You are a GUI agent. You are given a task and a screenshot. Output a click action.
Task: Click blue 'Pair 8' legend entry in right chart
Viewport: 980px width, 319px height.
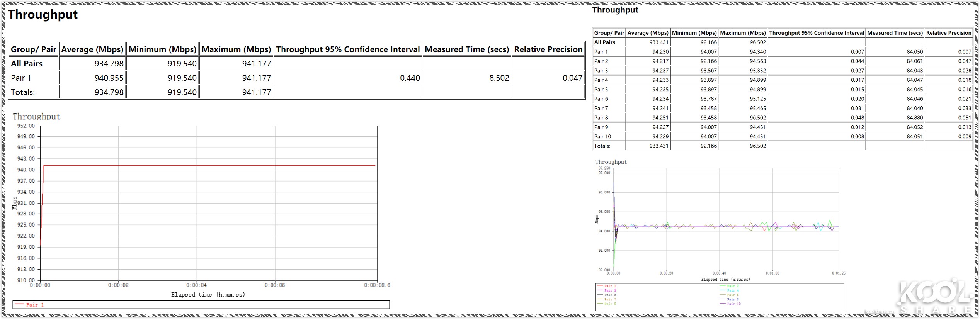pyautogui.click(x=730, y=299)
